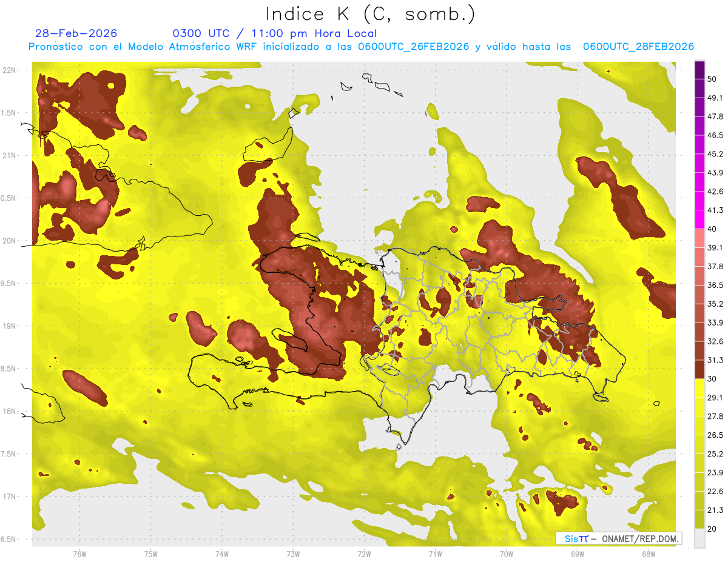
Task: Select the "28-Feb-2026" date text
Action: click(x=76, y=33)
